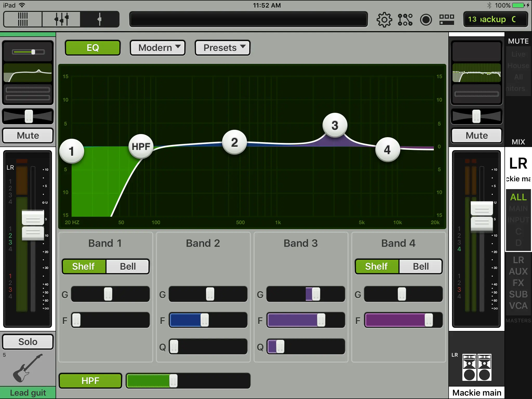This screenshot has width=532, height=399.
Task: Open the channel grid view icon
Action: pos(447,19)
